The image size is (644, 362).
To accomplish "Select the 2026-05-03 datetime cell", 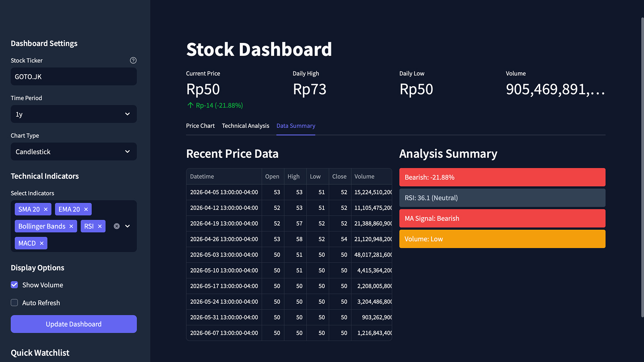I will click(x=224, y=255).
